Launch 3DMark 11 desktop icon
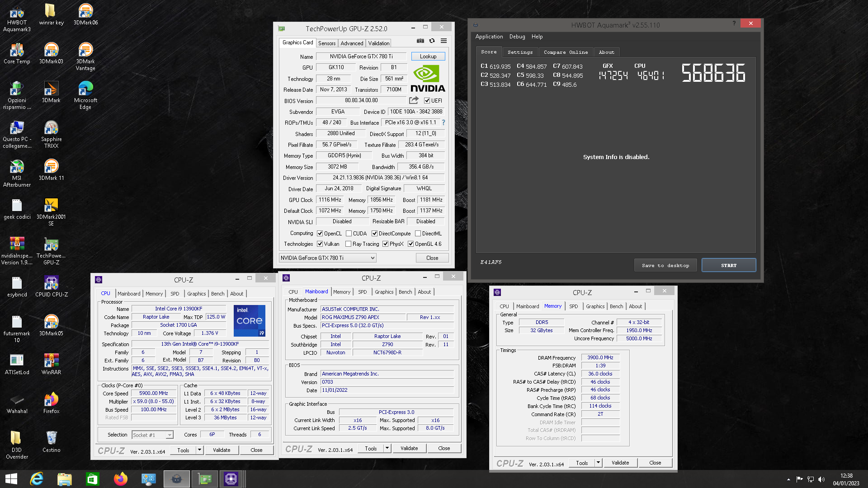The height and width of the screenshot is (488, 868). coord(51,170)
